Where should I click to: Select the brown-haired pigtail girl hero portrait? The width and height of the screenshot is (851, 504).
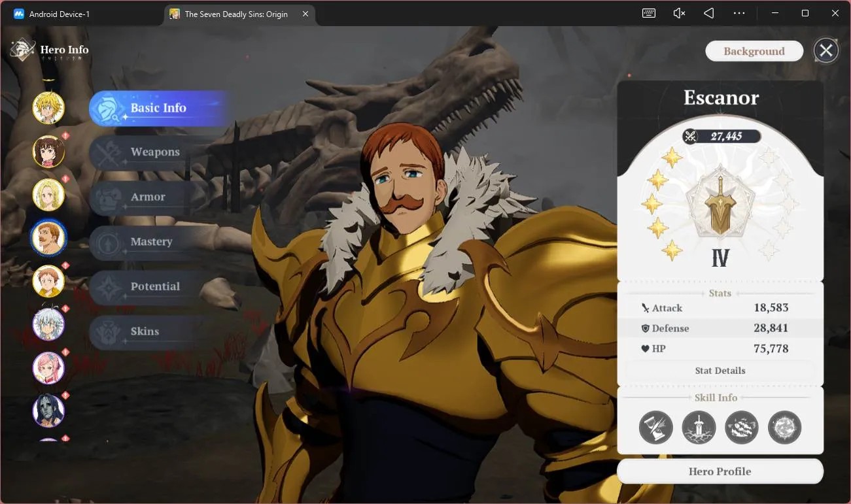click(48, 152)
